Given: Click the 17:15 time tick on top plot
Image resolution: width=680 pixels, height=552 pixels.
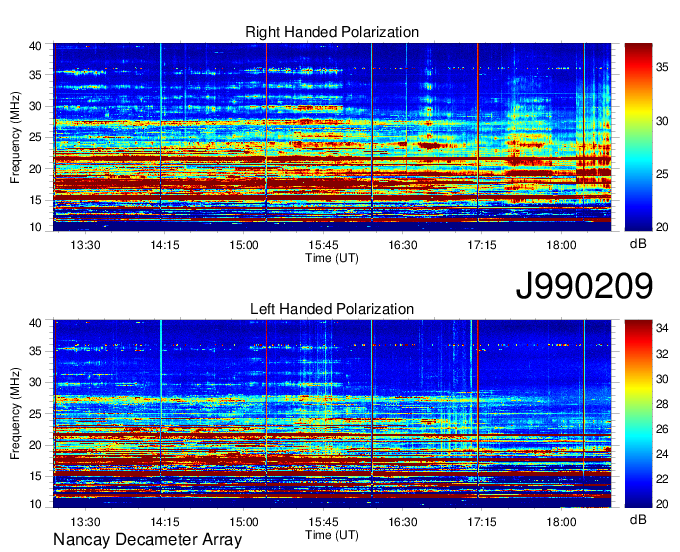Looking at the screenshot, I should [482, 245].
